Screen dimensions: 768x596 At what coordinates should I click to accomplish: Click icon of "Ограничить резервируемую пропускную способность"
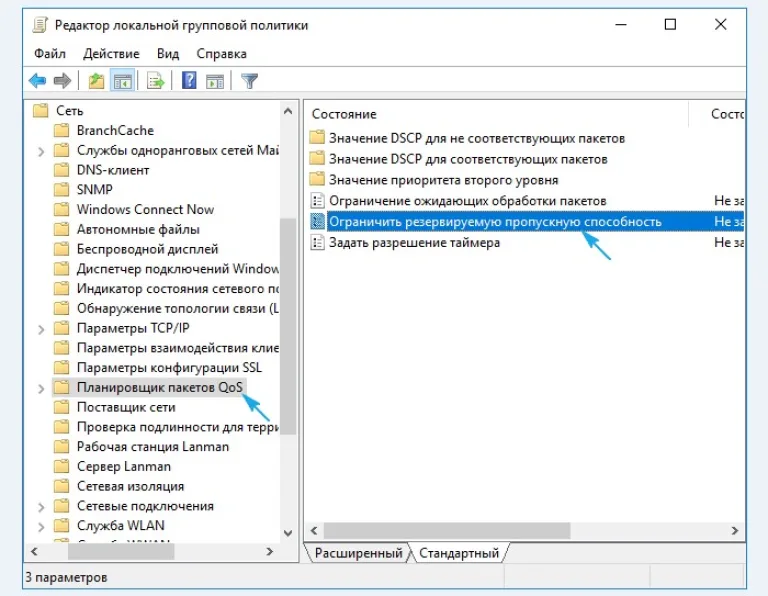click(317, 221)
